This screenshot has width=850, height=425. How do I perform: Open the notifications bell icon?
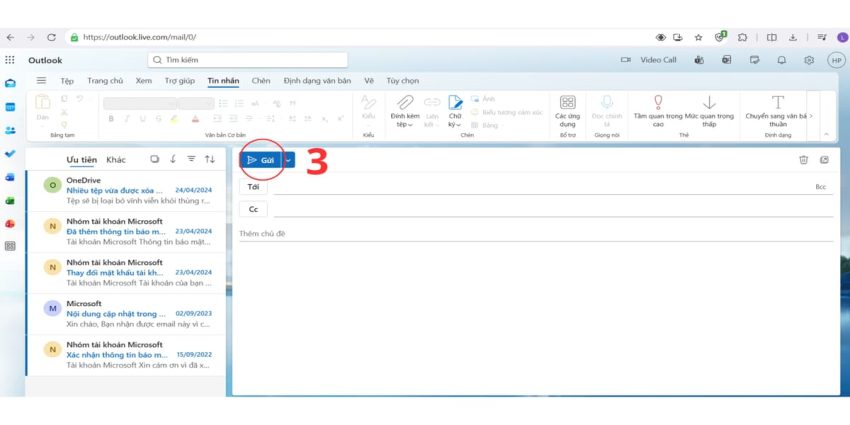pos(782,60)
